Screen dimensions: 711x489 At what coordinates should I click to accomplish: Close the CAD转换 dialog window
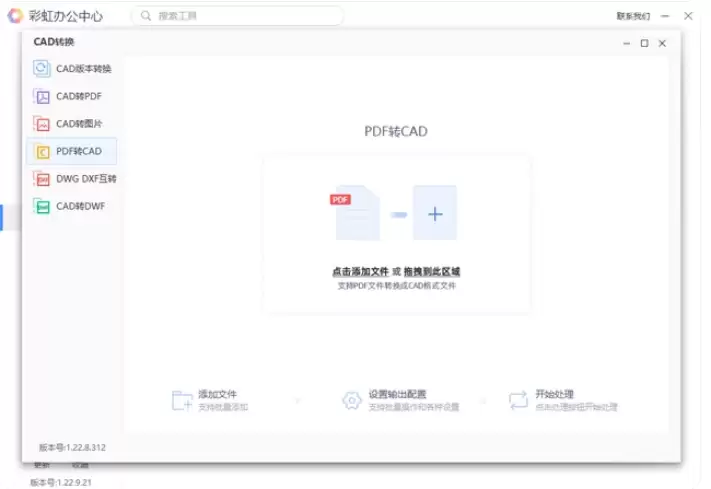tap(662, 43)
